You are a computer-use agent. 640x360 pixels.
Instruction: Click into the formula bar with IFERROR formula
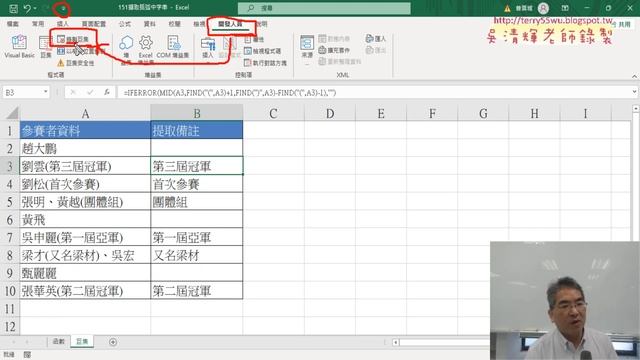pos(374,93)
